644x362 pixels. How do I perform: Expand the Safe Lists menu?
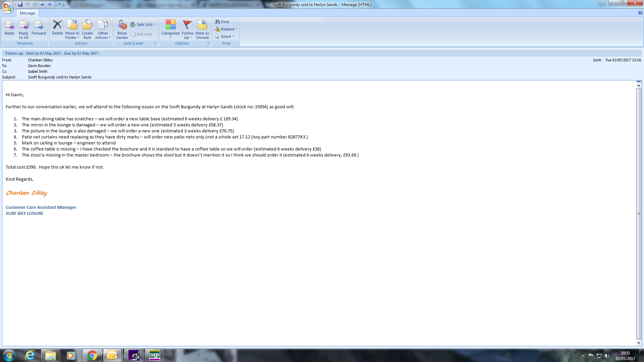144,24
